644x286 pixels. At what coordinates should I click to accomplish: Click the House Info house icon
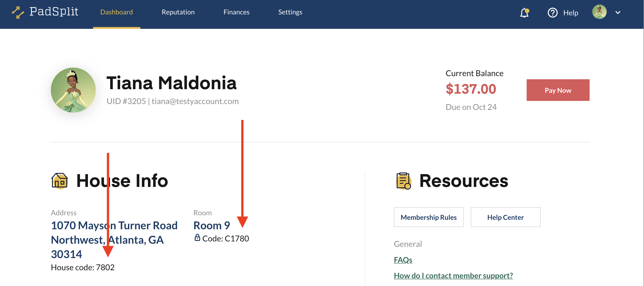[x=60, y=181]
